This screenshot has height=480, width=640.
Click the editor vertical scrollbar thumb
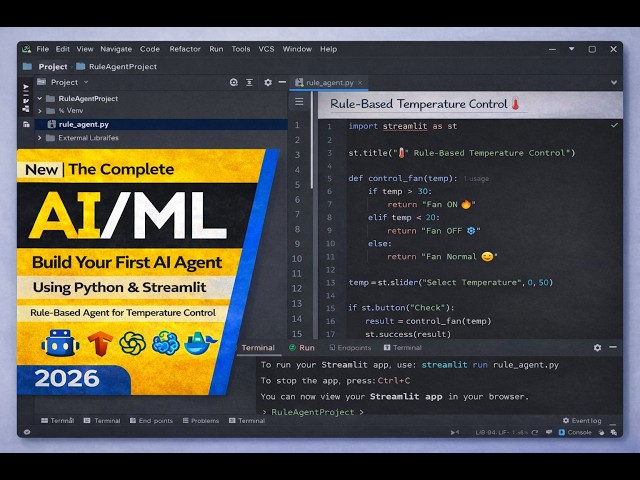[x=312, y=141]
